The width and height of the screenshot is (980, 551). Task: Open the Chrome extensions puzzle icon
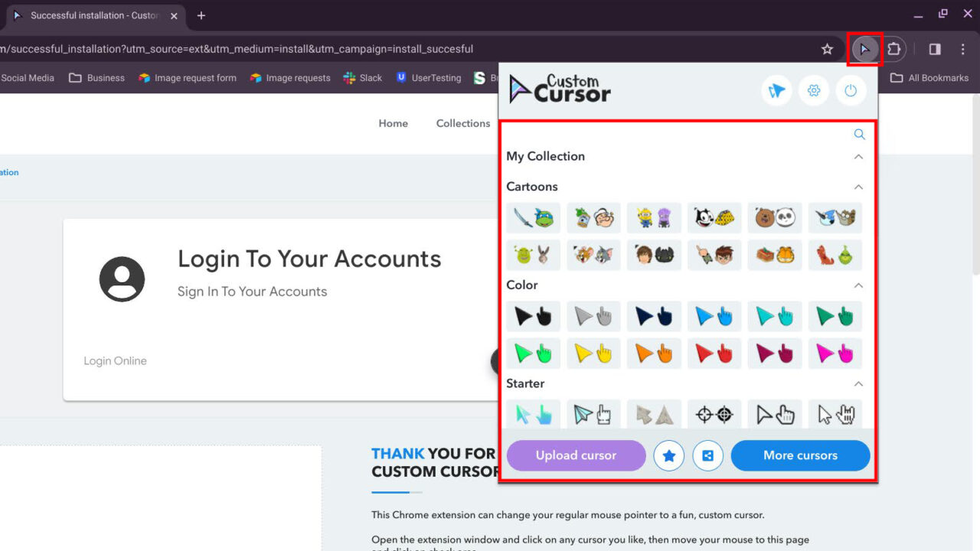coord(893,48)
